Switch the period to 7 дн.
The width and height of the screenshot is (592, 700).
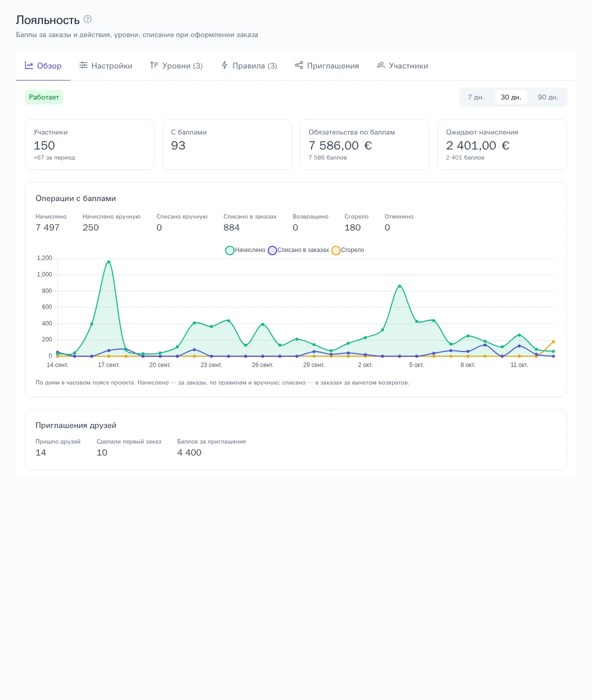[x=476, y=97]
